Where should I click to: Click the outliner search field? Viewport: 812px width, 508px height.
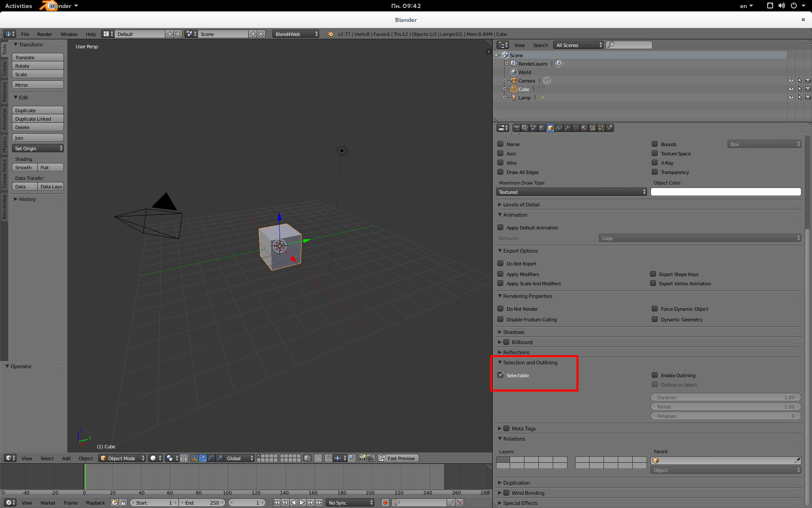click(629, 45)
